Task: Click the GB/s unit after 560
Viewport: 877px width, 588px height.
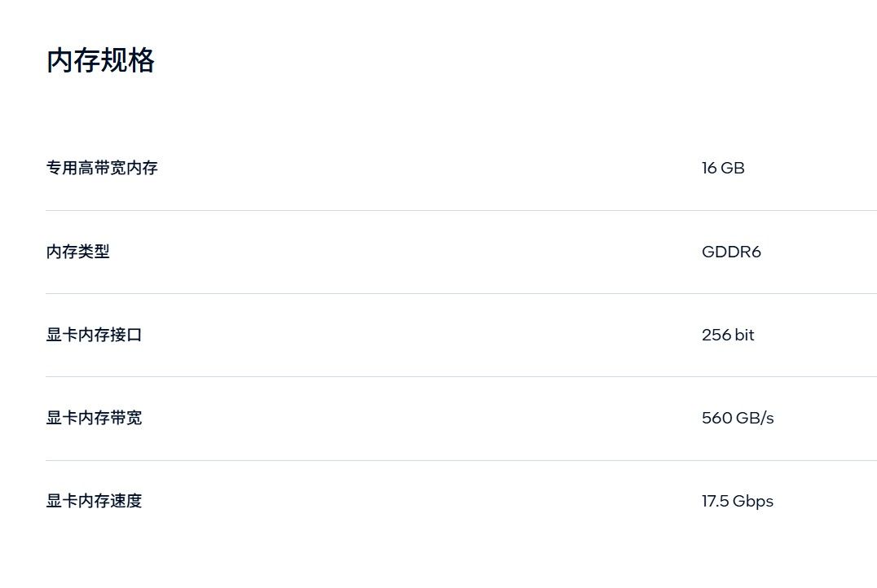Action: (755, 418)
